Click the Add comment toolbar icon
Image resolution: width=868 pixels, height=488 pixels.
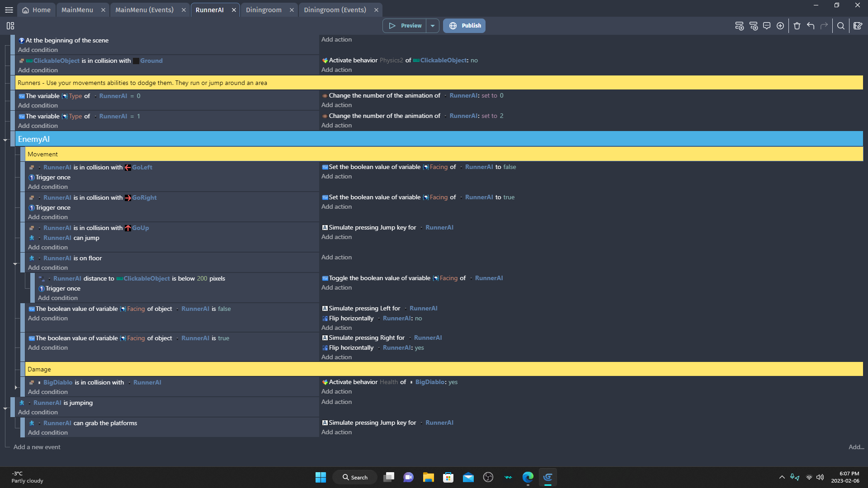(x=767, y=26)
